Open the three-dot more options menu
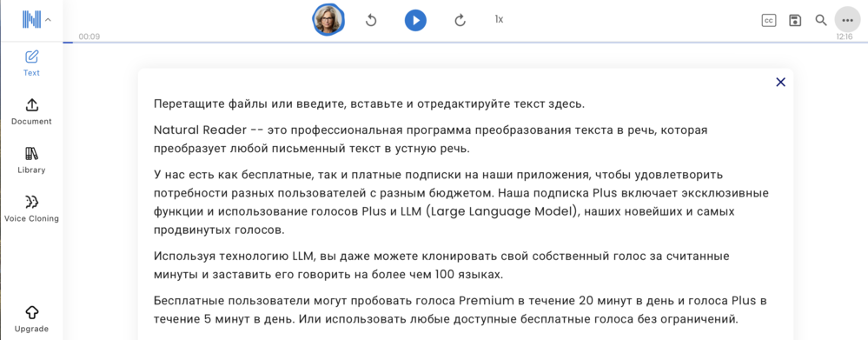This screenshot has width=868, height=340. [x=847, y=21]
